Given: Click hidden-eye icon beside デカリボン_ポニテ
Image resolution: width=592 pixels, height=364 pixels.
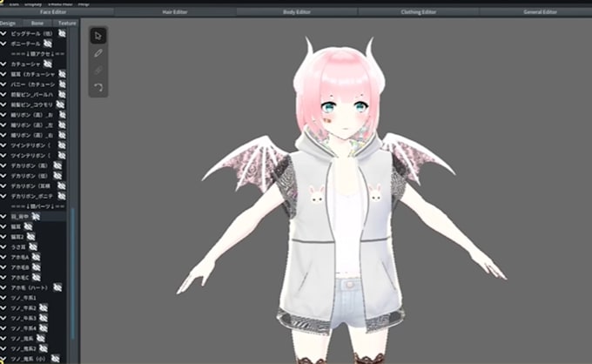Looking at the screenshot, I should click(x=62, y=196).
